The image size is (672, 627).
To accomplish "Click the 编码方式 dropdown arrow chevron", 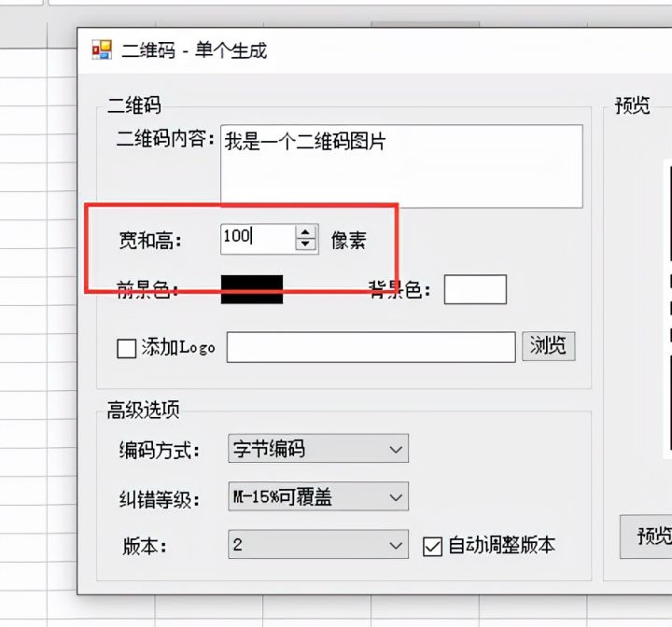I will (x=396, y=449).
